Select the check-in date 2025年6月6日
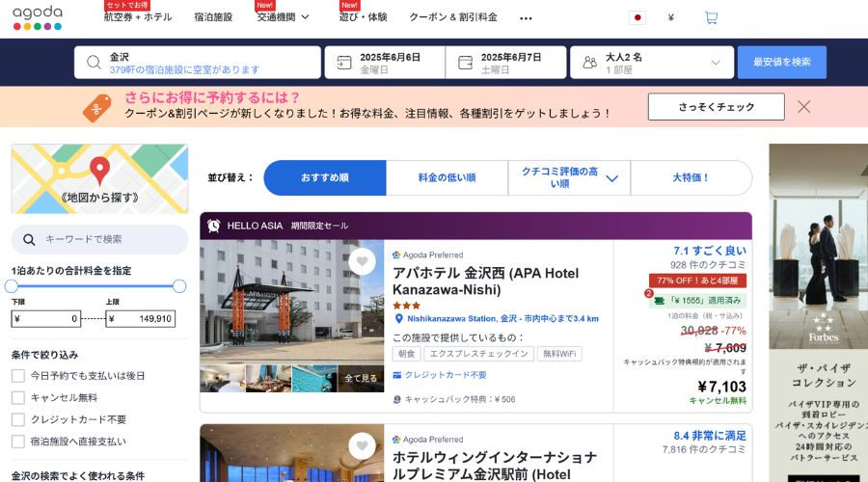 pyautogui.click(x=385, y=63)
